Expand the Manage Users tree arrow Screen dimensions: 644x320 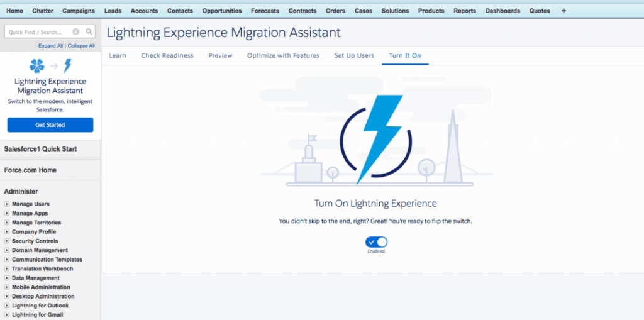pos(6,204)
